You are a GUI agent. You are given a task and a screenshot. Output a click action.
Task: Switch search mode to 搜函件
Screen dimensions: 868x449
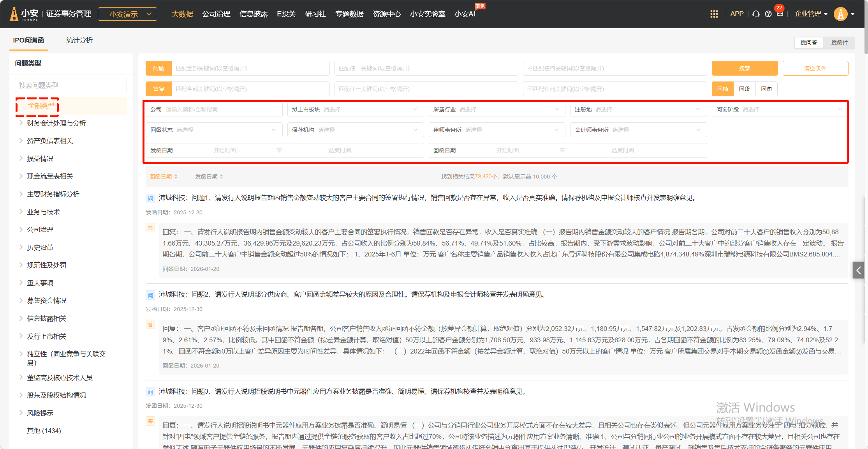pos(839,42)
